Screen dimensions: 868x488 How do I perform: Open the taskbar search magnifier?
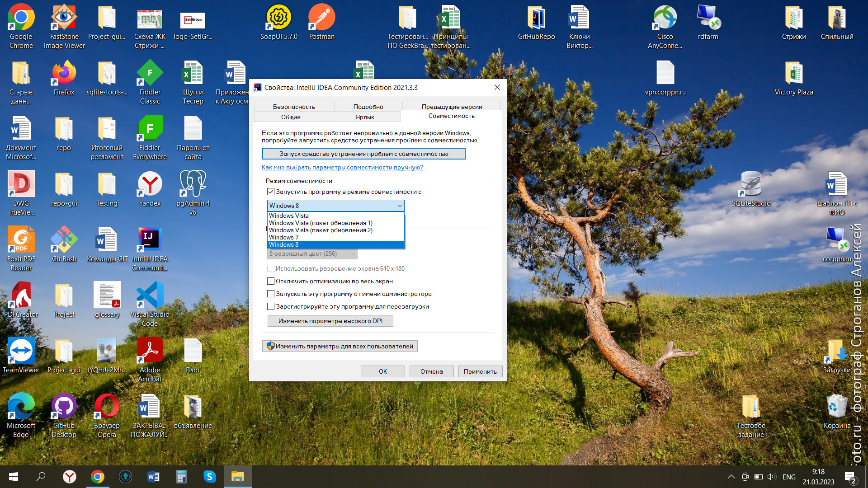(x=41, y=477)
